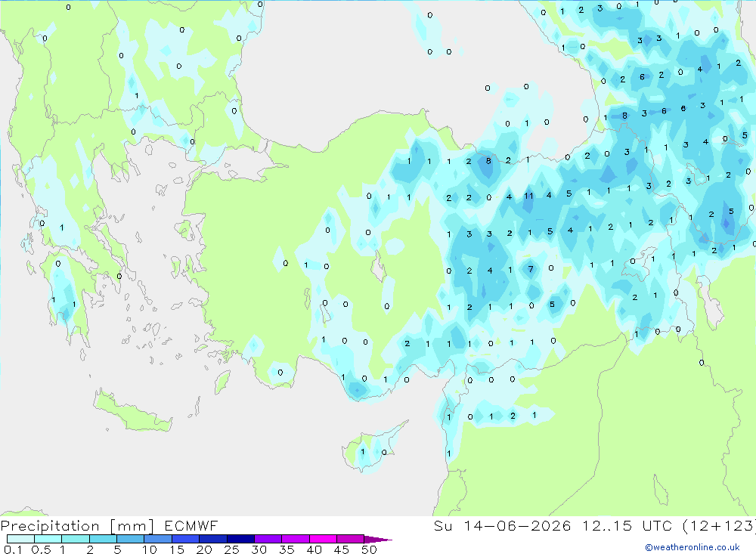The height and width of the screenshot is (554, 756).
Task: Click the 35–40 mm violet legend swatch
Action: [295, 539]
